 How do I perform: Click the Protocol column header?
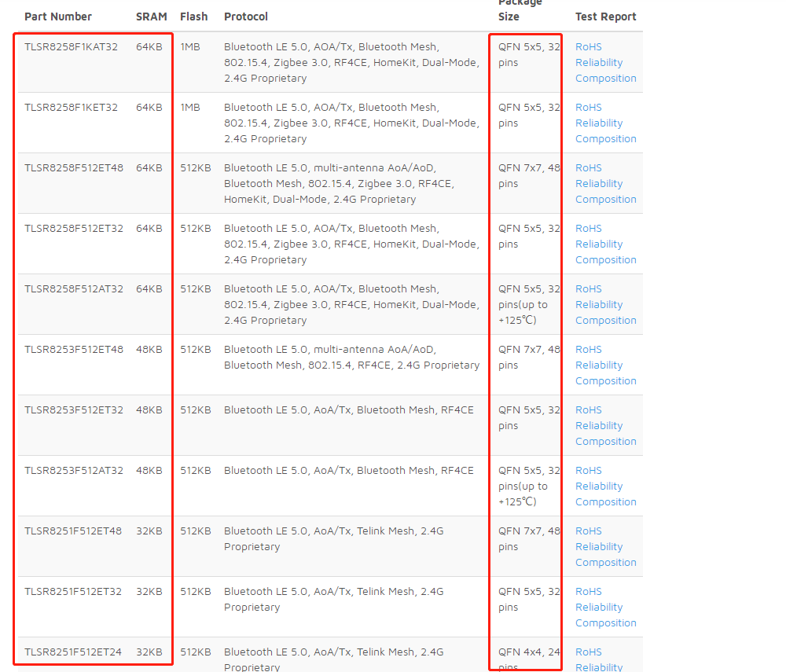245,17
